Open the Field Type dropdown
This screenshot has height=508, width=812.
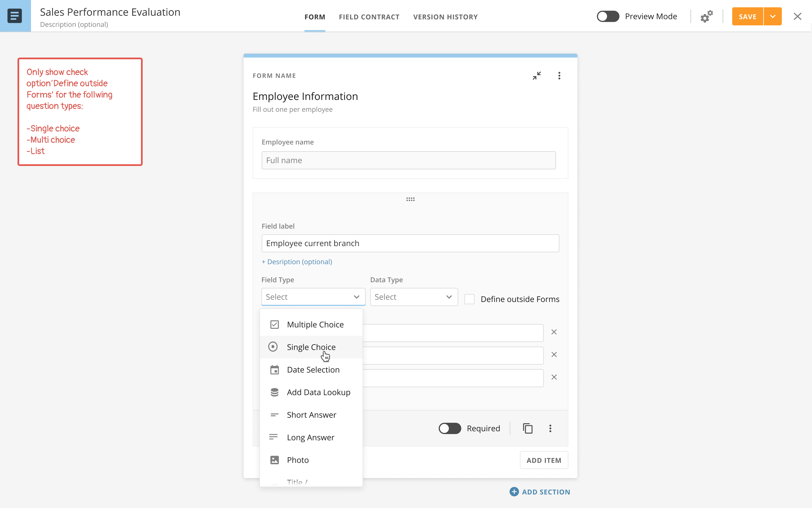tap(313, 297)
